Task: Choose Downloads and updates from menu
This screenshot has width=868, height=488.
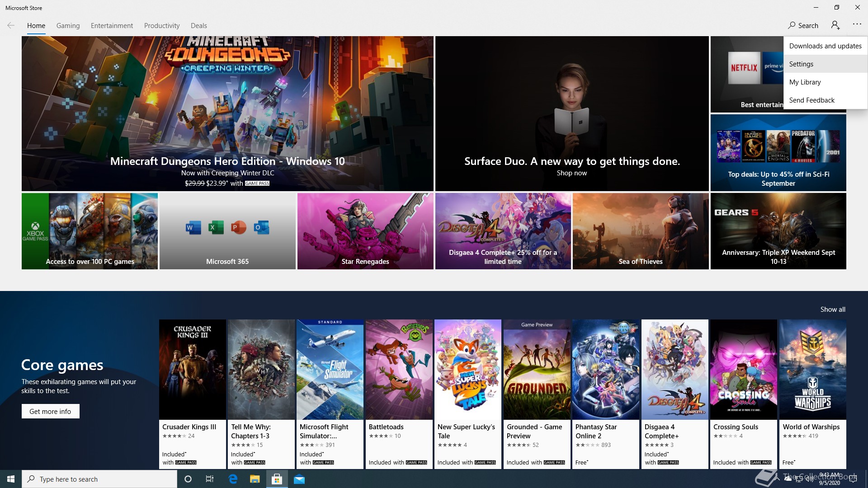Action: 825,46
